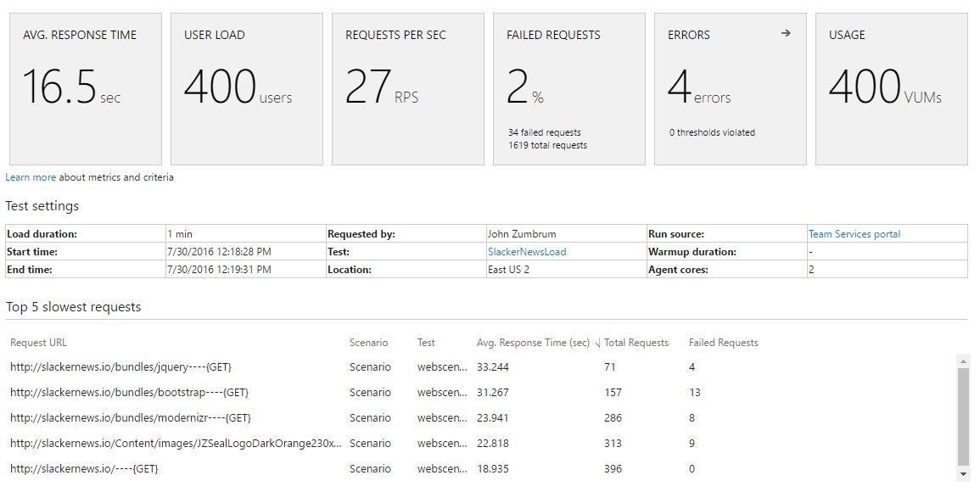The image size is (980, 492).
Task: Select the modernizr bundle request row
Action: click(131, 418)
